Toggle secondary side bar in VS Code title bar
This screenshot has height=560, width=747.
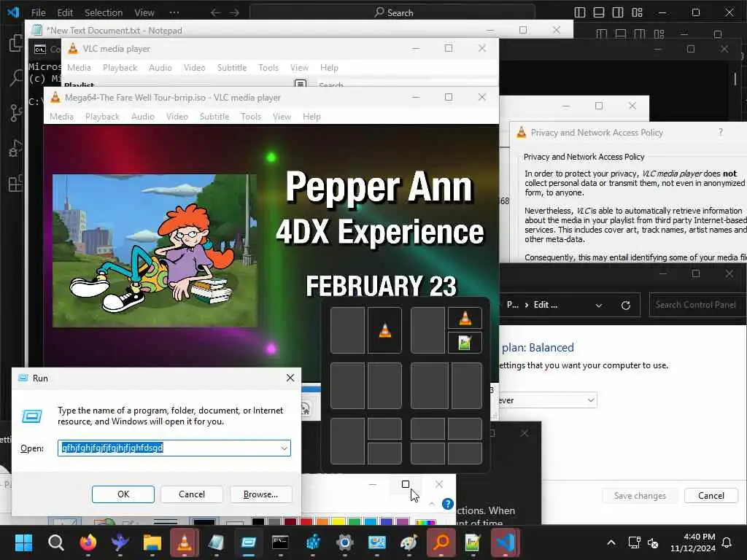pyautogui.click(x=618, y=12)
